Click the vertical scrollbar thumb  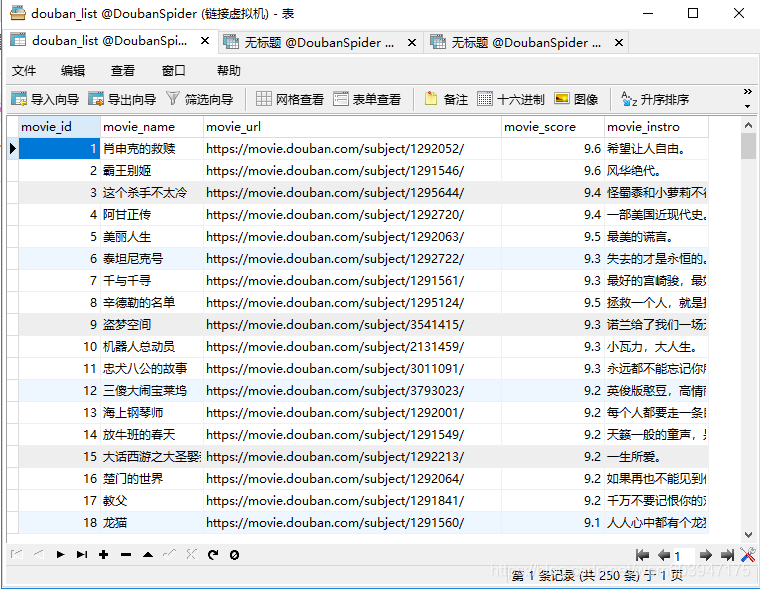coord(748,146)
